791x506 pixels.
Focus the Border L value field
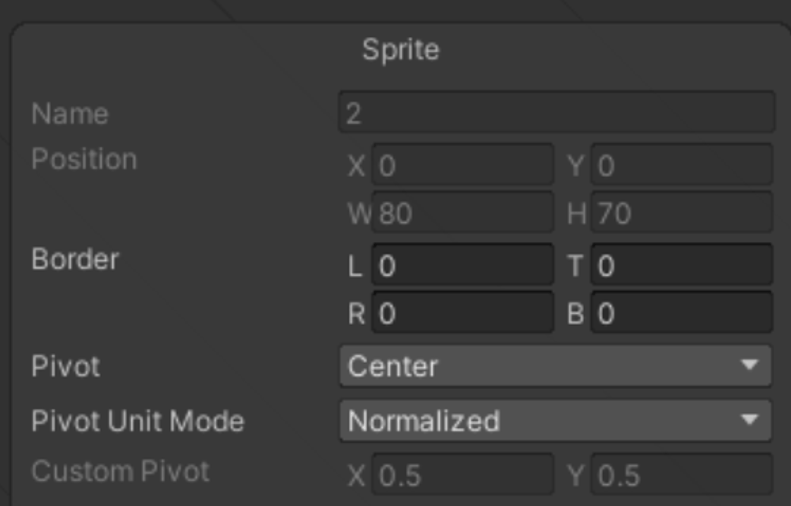[463, 264]
